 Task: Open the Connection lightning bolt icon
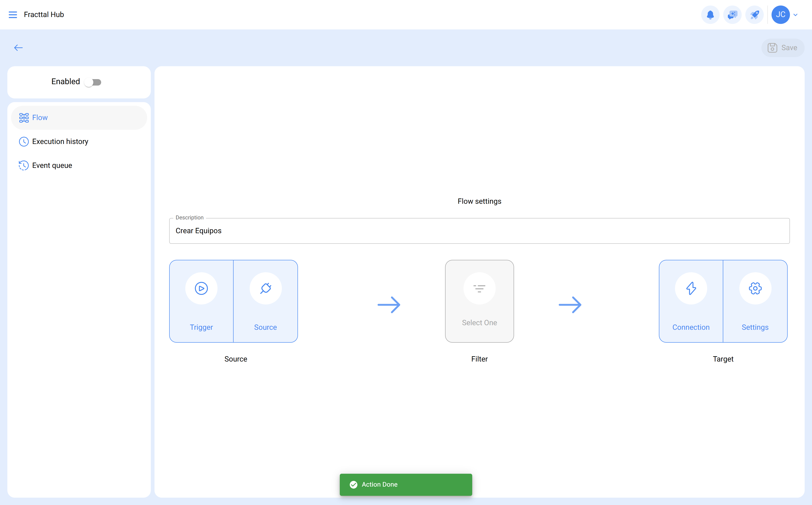[691, 288]
